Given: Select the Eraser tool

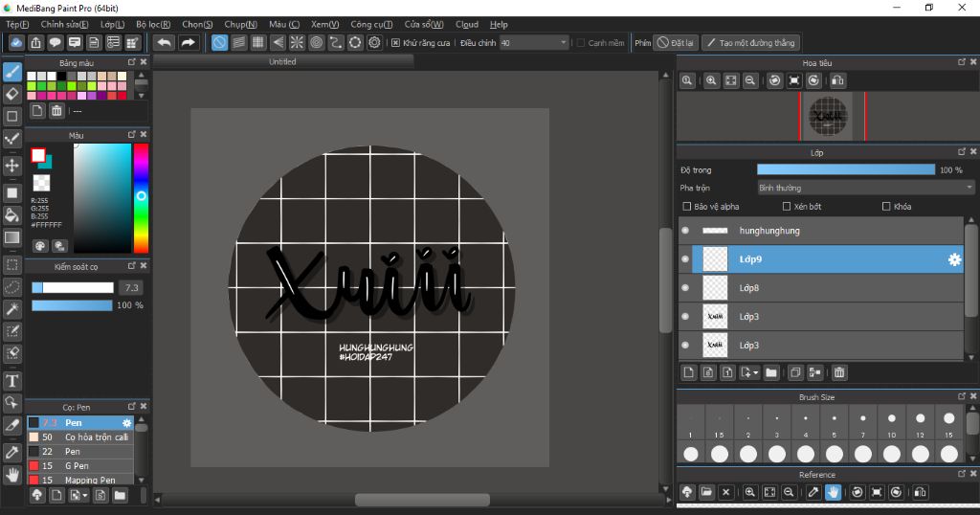Looking at the screenshot, I should [x=11, y=94].
